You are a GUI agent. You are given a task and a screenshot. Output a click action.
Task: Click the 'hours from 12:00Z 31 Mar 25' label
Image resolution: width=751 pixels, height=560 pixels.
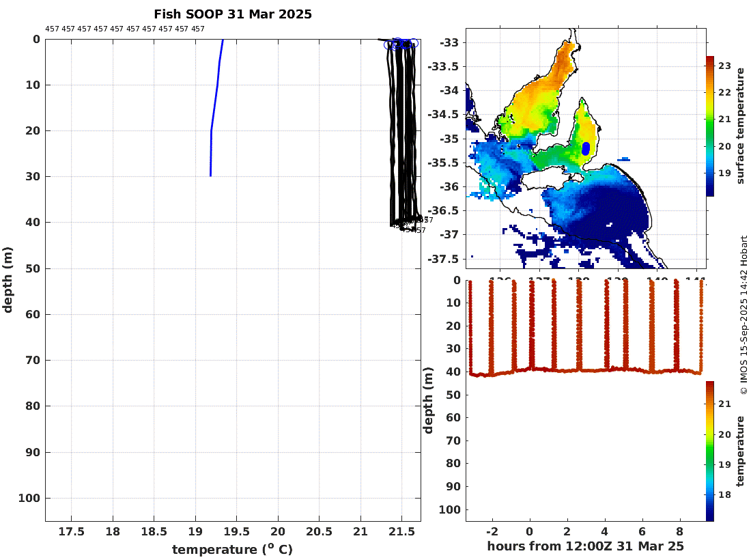click(x=585, y=546)
